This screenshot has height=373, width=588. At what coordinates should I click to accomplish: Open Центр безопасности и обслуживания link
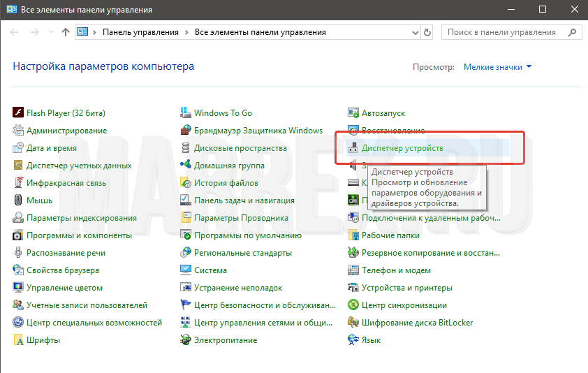point(265,305)
